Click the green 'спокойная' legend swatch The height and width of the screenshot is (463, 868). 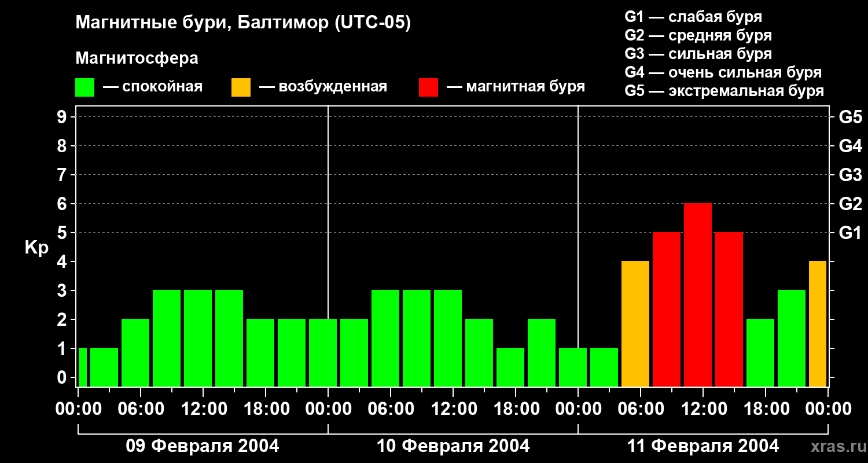pos(84,87)
